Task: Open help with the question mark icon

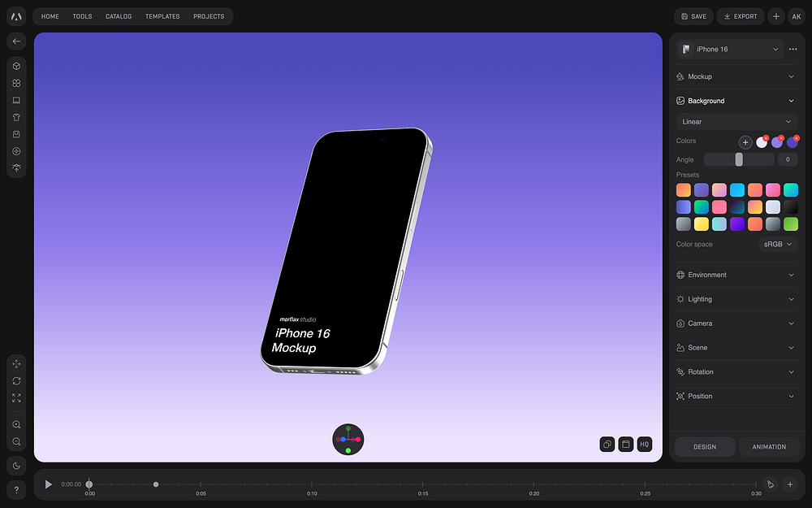Action: [x=16, y=490]
